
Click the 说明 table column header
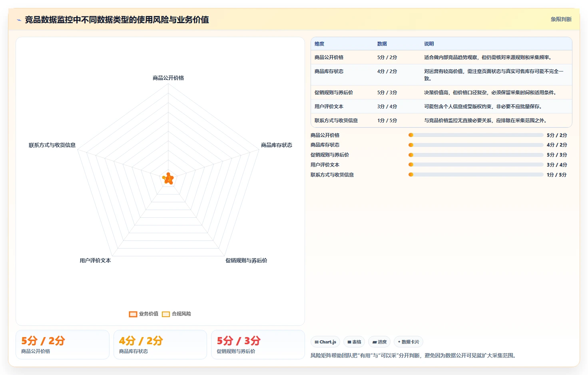429,44
